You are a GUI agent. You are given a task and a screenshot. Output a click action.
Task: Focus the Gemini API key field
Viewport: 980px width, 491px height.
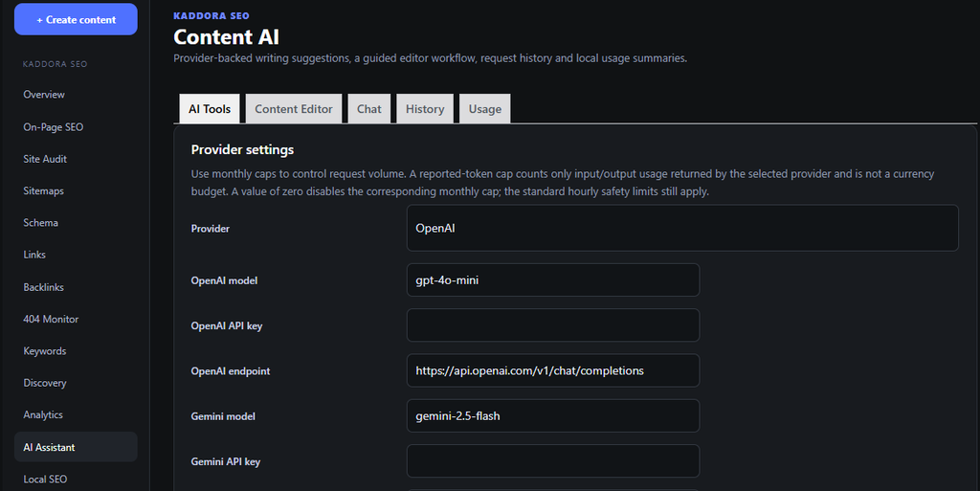pos(553,461)
